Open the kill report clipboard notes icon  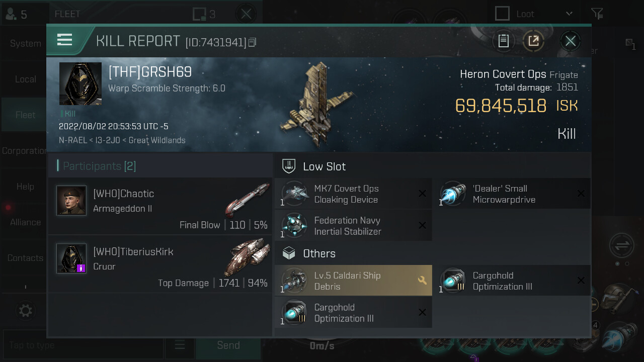pos(503,41)
